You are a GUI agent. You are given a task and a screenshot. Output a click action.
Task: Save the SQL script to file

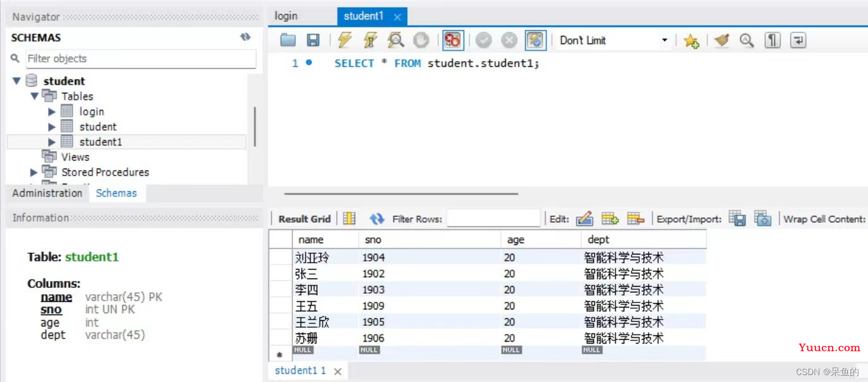click(313, 40)
